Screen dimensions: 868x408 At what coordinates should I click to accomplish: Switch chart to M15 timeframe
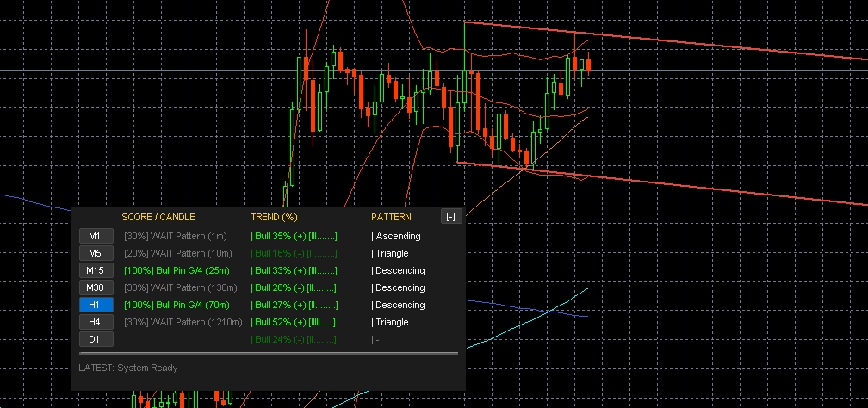pos(96,270)
